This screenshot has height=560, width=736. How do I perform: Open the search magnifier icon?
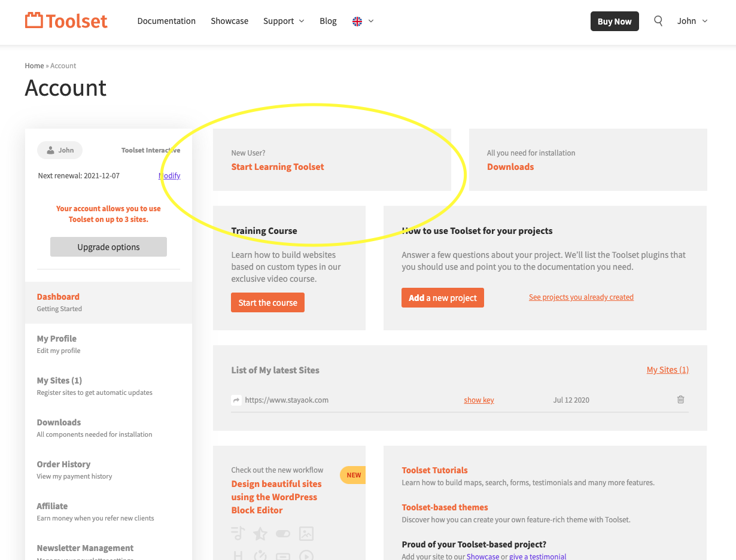tap(658, 21)
